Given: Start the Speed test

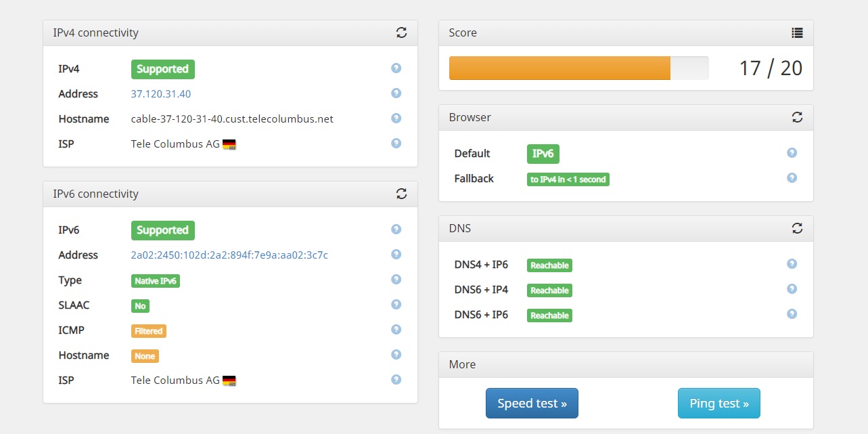Looking at the screenshot, I should [532, 403].
